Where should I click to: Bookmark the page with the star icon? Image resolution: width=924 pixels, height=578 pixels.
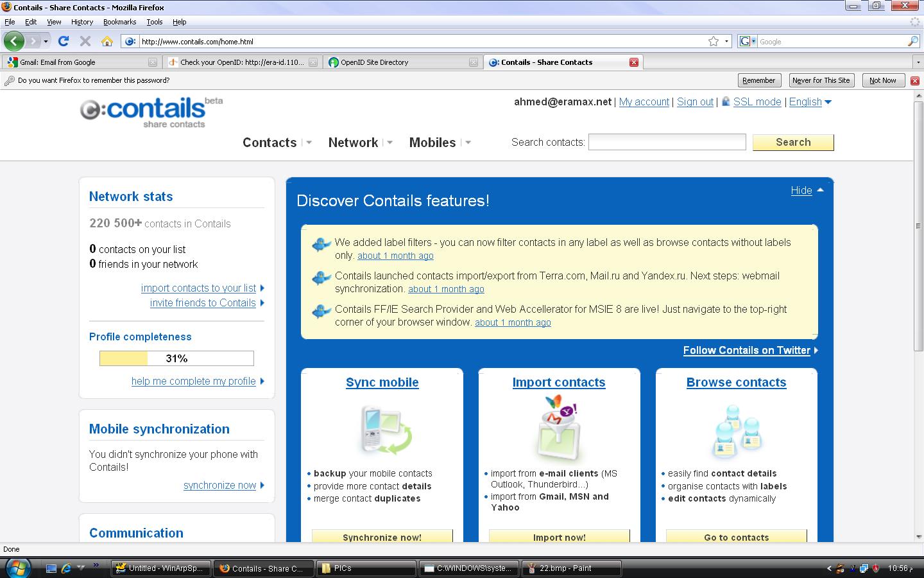(x=714, y=41)
